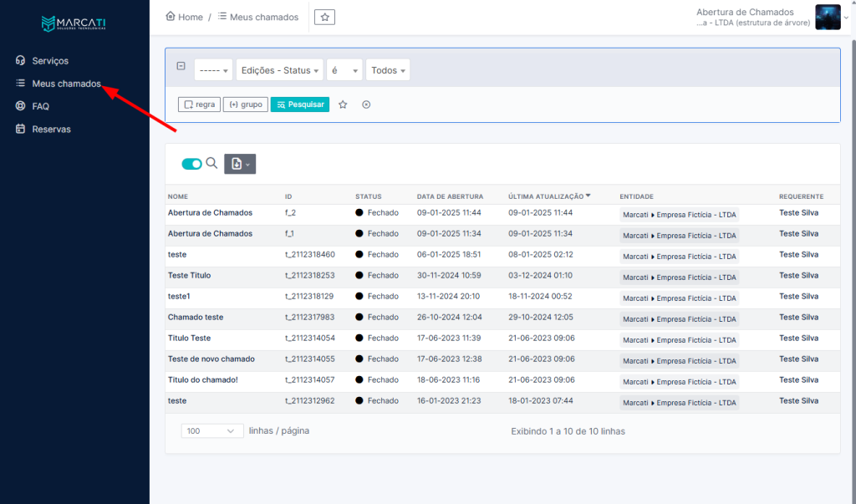Clear search criteria with circled-x icon
The width and height of the screenshot is (856, 504).
[366, 104]
